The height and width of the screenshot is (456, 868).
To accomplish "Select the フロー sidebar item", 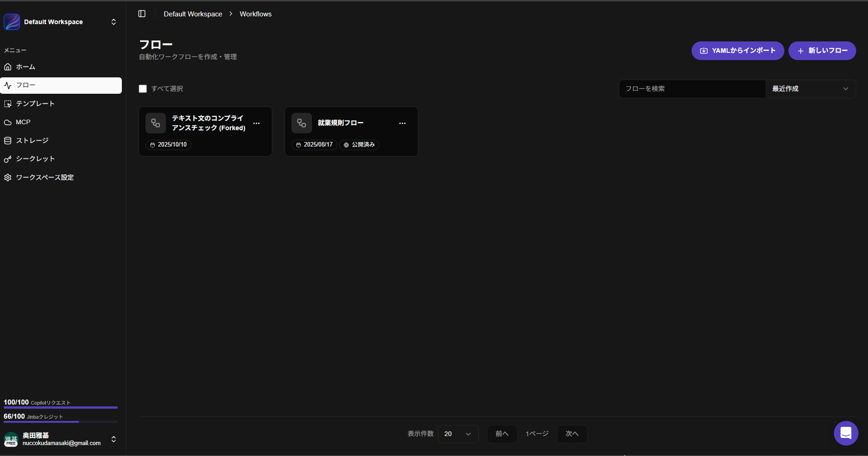I will [x=61, y=86].
